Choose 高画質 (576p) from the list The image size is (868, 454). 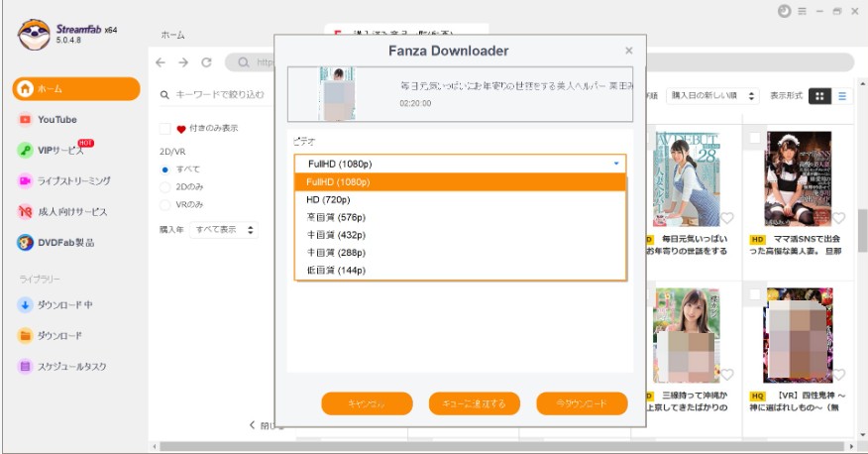[x=460, y=218]
